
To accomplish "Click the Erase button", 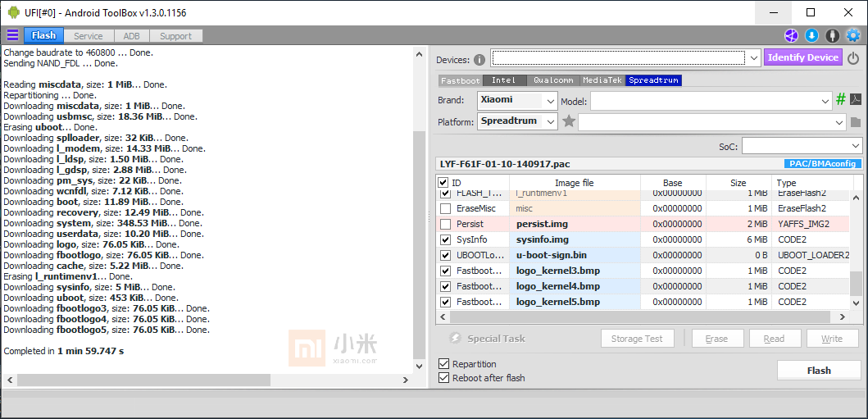I will pos(717,339).
